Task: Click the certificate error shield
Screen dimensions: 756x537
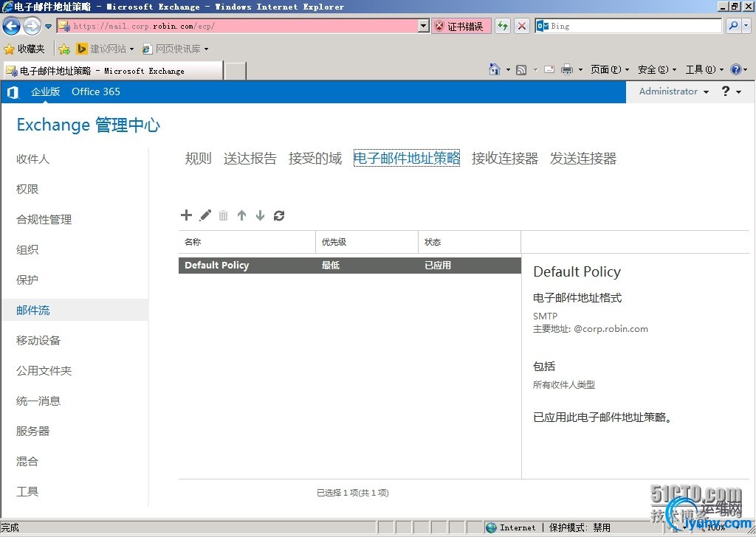Action: pyautogui.click(x=439, y=26)
